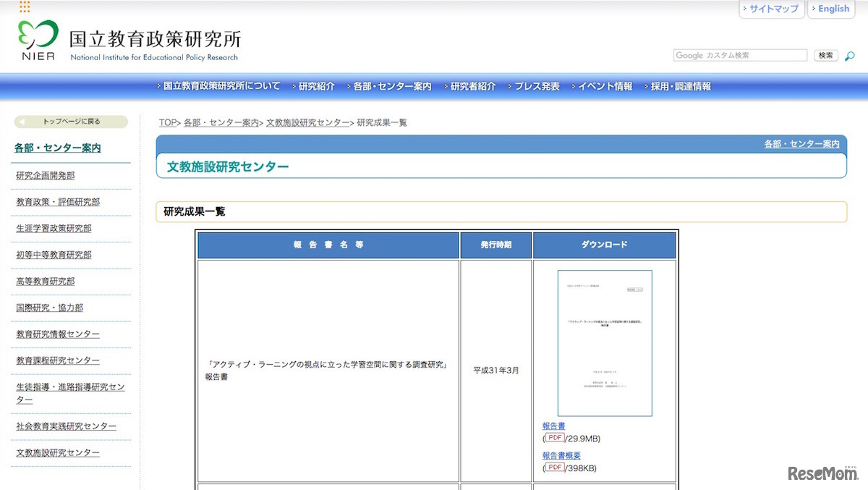Open the 国立教育政策研究所について menu
The image size is (868, 490).
pyautogui.click(x=221, y=85)
